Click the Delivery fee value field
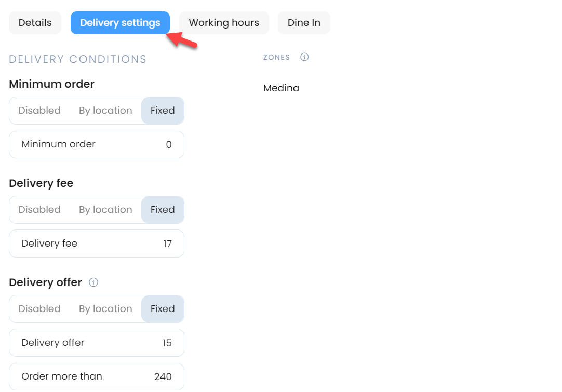 97,244
